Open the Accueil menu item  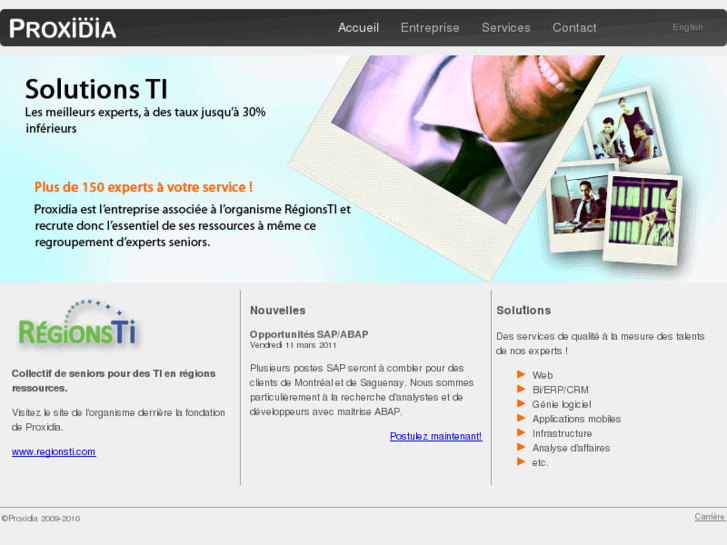click(x=358, y=28)
